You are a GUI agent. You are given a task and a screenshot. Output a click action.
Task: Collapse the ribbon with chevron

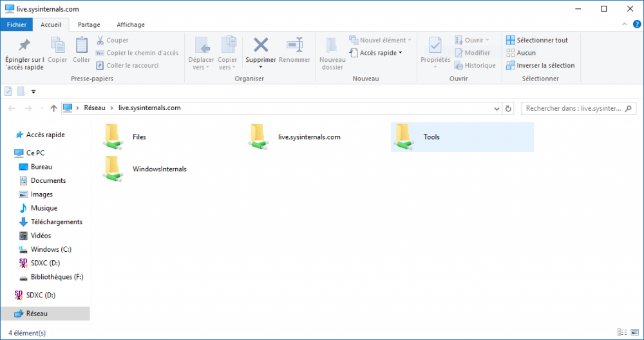pyautogui.click(x=625, y=24)
